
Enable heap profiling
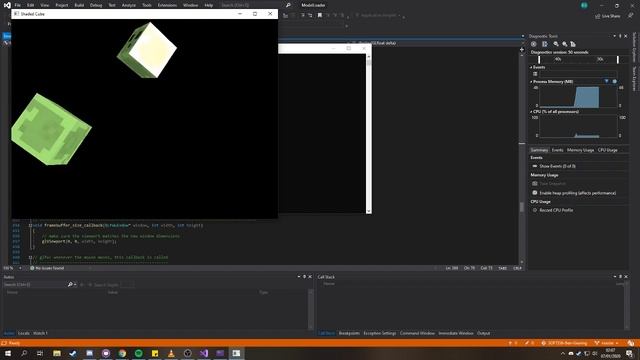578,193
